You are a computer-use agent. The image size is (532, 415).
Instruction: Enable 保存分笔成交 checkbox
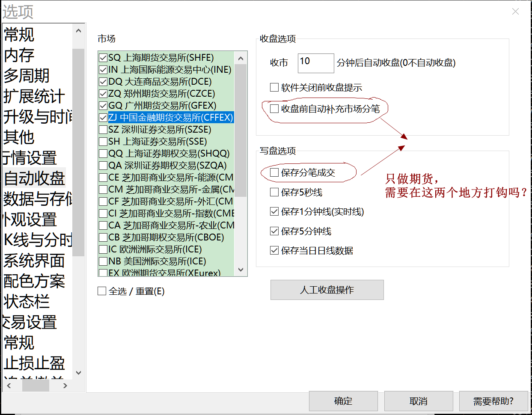pos(275,172)
